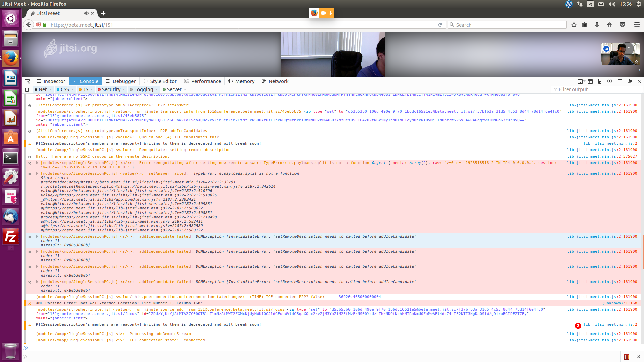The image size is (644, 362).
Task: Open LibreOffice Calc from the dock
Action: click(11, 99)
